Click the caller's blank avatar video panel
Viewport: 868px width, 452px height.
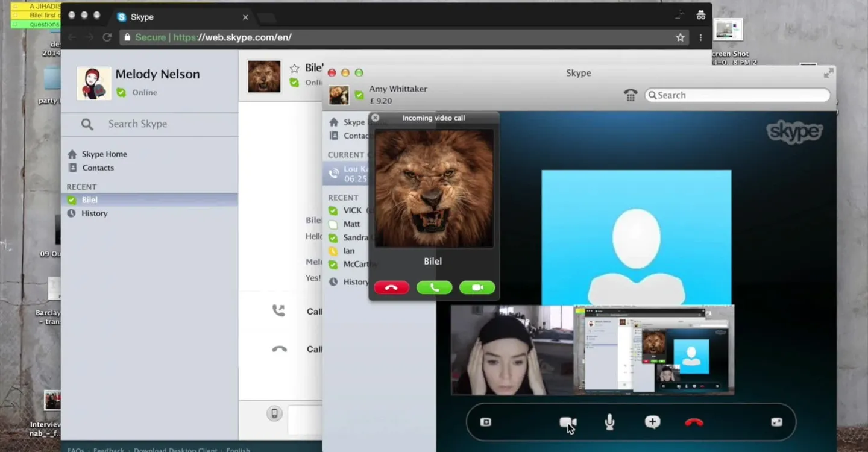point(637,237)
